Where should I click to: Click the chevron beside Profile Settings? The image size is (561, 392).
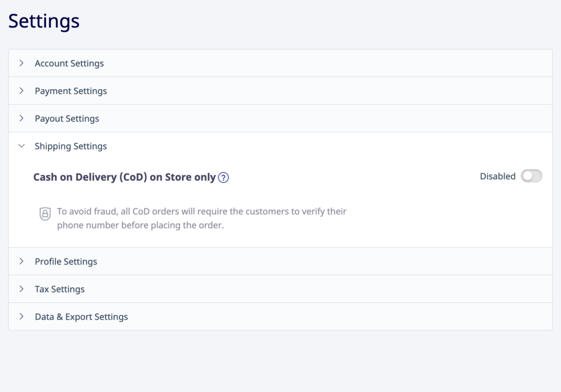[22, 262]
